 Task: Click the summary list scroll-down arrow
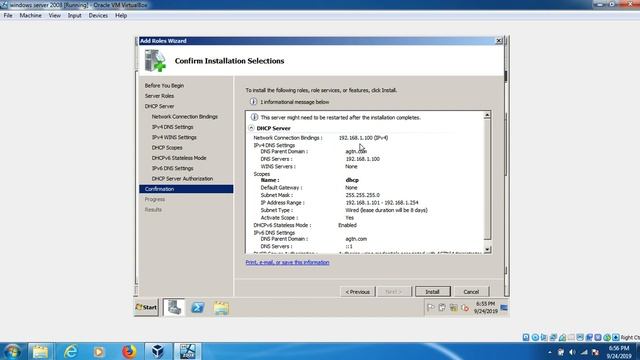click(x=487, y=249)
